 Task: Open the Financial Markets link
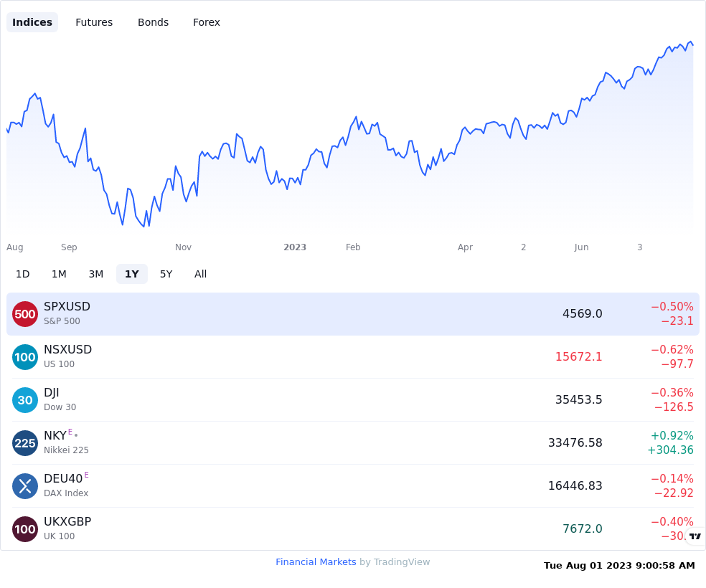tap(316, 562)
